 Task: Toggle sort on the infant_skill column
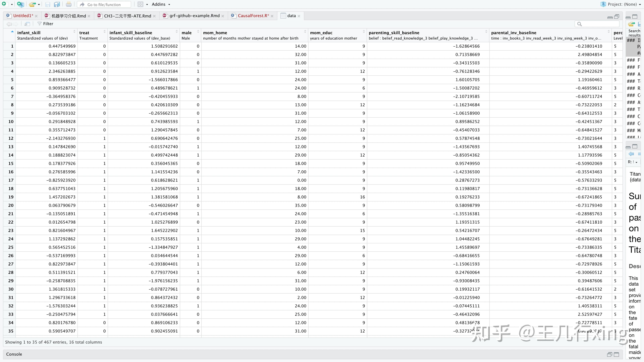point(74,32)
